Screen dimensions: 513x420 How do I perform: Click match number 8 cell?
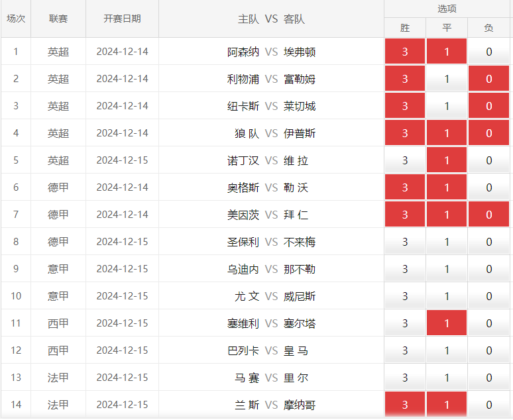[x=16, y=241]
